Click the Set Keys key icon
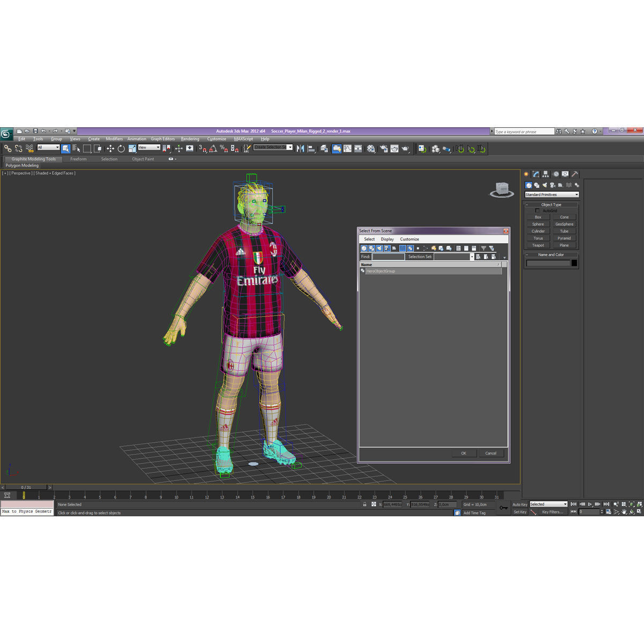 coord(503,508)
